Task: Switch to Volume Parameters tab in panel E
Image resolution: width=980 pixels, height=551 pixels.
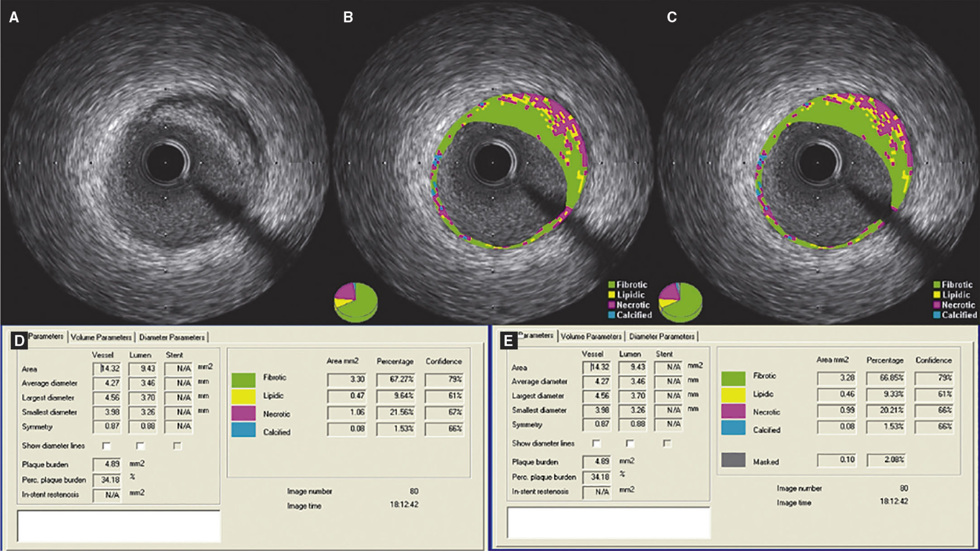Action: click(x=591, y=337)
